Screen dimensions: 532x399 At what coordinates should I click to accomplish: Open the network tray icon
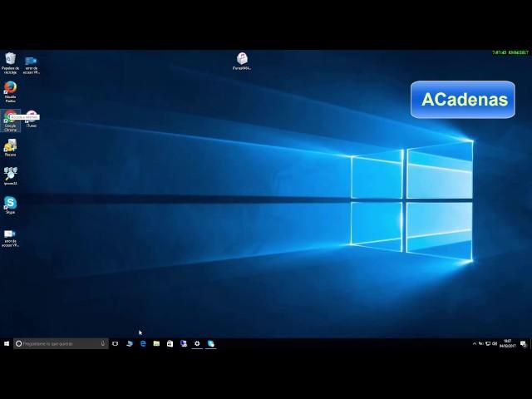click(488, 343)
